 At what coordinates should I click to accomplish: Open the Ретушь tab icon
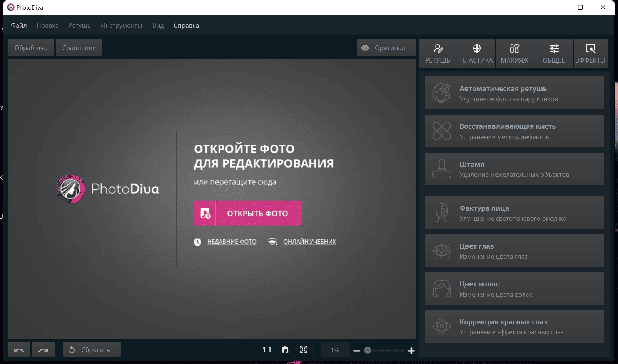click(x=438, y=48)
